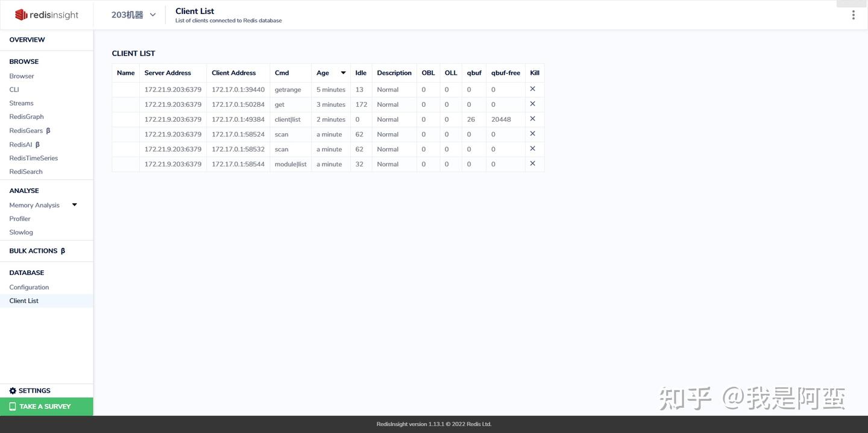868x433 pixels.
Task: Select the RedisGraph tool
Action: [26, 116]
